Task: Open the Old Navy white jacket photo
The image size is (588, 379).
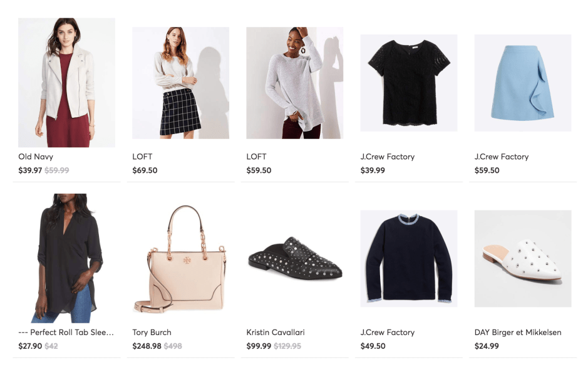Action: point(66,82)
